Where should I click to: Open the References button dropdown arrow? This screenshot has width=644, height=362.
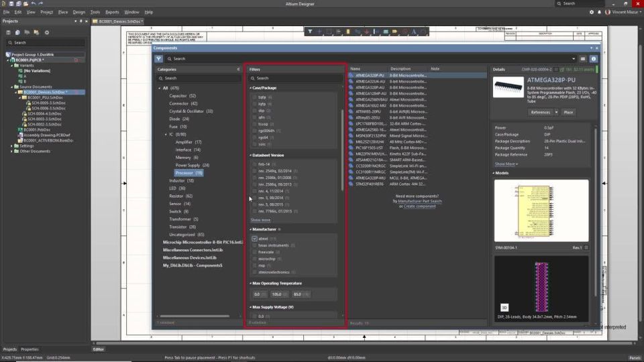tap(557, 113)
